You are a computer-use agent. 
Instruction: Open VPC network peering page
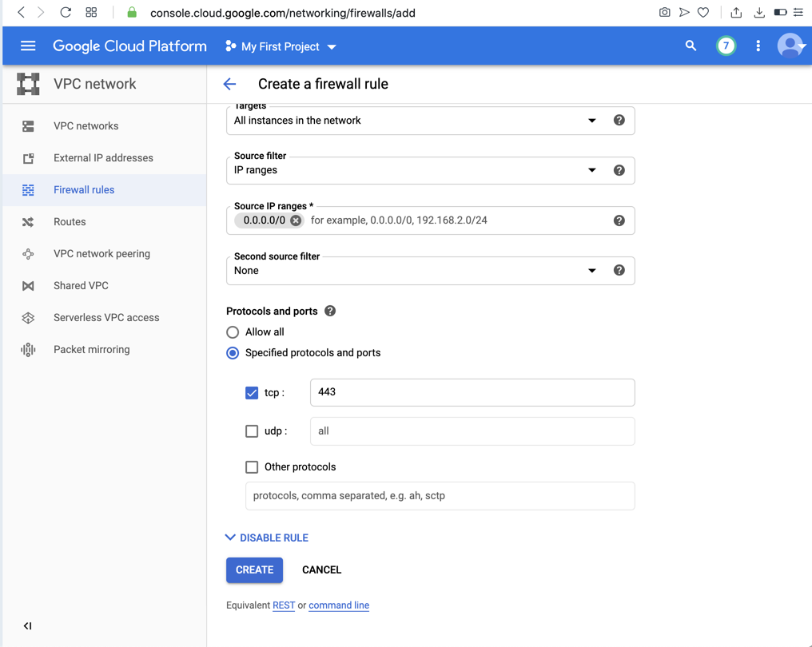(x=101, y=254)
